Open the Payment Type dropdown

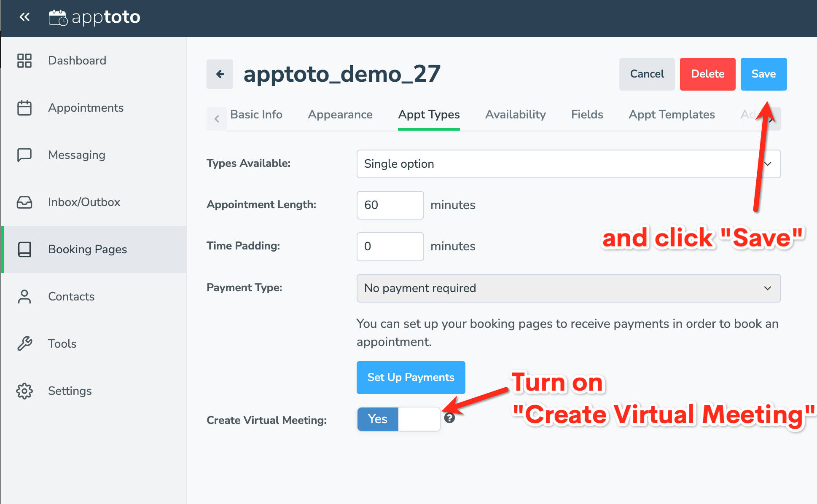[x=568, y=288]
